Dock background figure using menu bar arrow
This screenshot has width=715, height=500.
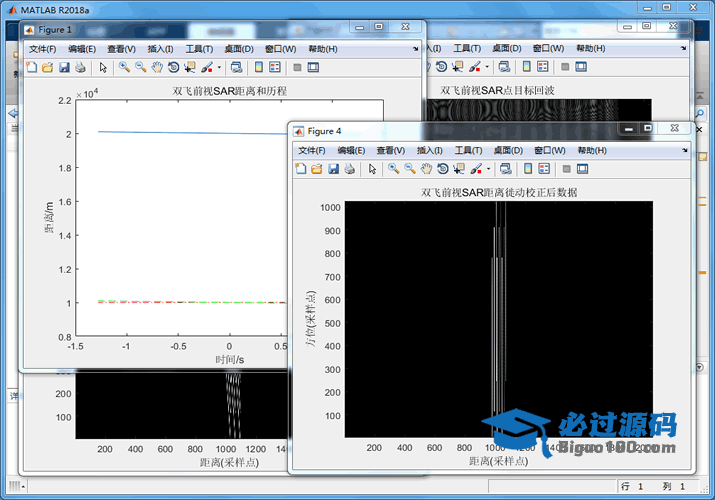coord(683,48)
